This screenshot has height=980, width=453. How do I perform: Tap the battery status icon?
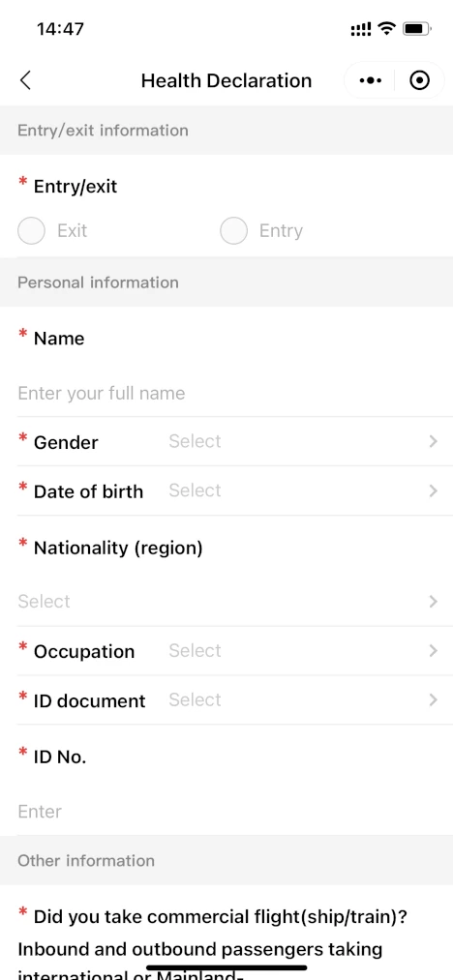417,29
